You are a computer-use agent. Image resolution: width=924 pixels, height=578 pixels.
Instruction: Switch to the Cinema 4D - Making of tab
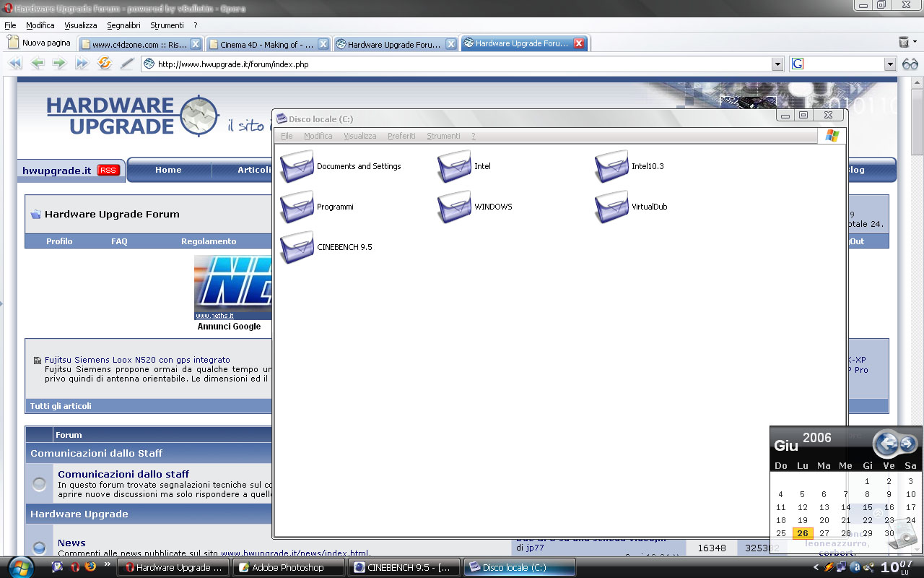[268, 44]
